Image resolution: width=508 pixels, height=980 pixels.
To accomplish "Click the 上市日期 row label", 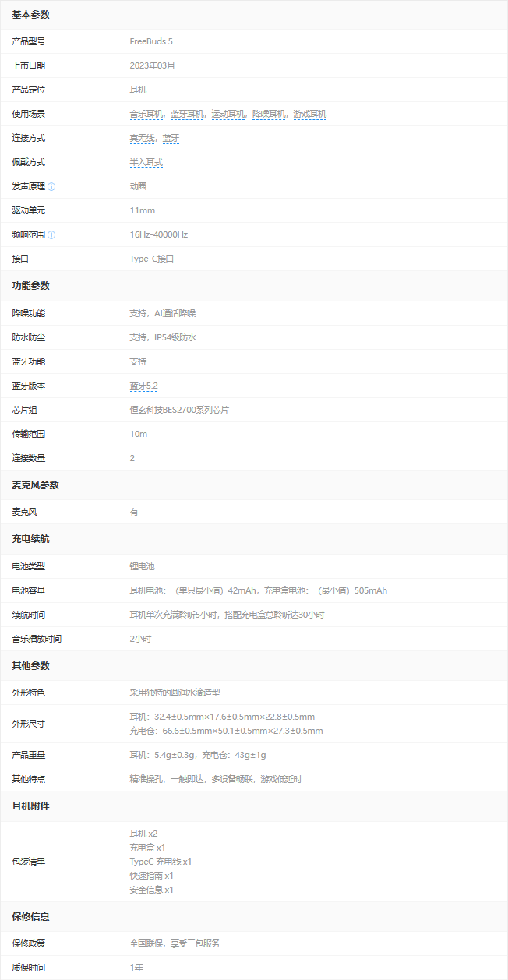I will [29, 65].
